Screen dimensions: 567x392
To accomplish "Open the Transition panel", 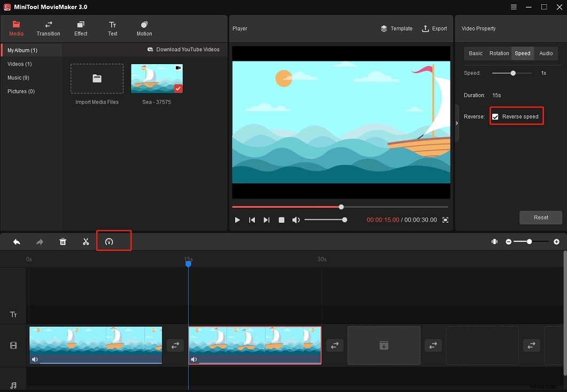I will click(x=48, y=28).
